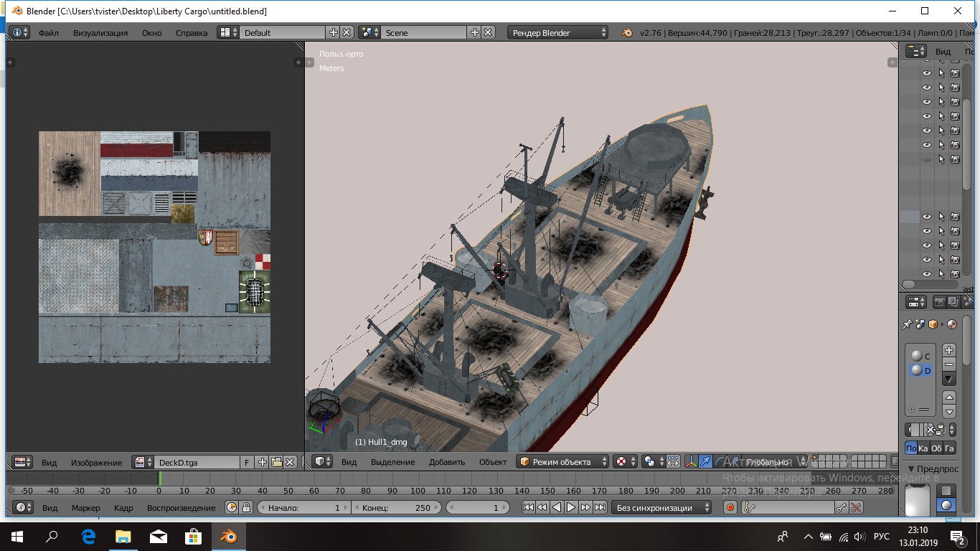The height and width of the screenshot is (551, 980).
Task: Toggle fake user F for DeckD.tga
Action: (x=248, y=463)
